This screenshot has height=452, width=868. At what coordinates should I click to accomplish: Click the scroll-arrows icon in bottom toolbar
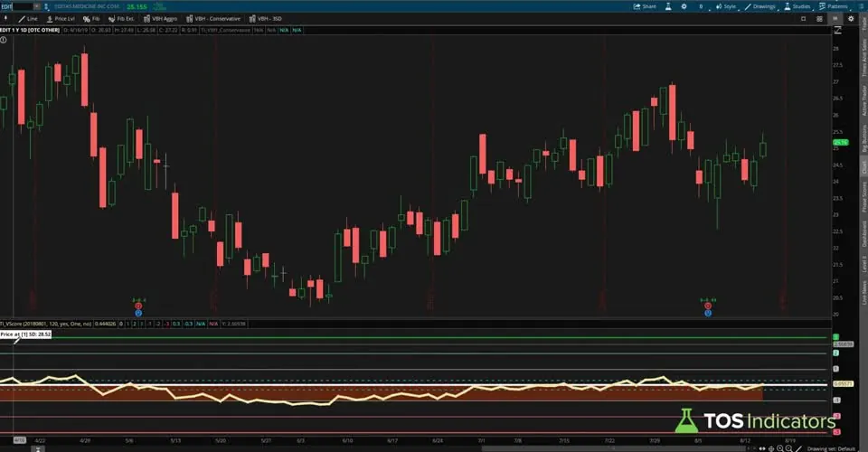[762, 448]
